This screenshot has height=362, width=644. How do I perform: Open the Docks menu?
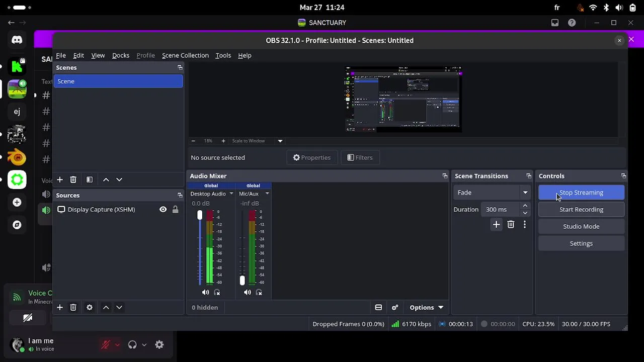pos(121,55)
